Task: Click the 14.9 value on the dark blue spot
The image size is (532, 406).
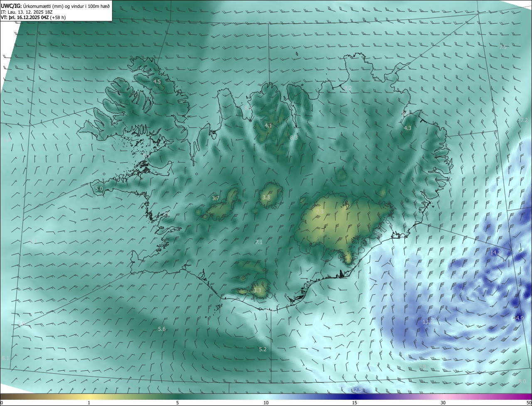Action: point(518,318)
